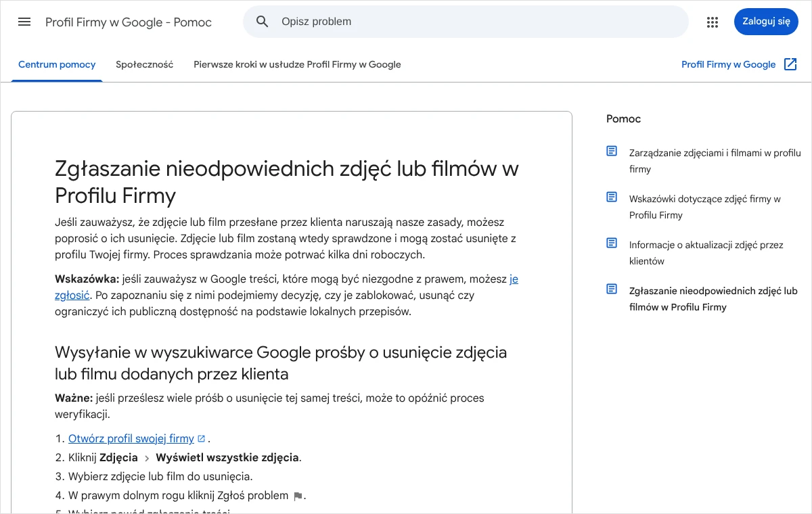
Task: Click the Pomoc sidebar heading
Action: [x=623, y=119]
